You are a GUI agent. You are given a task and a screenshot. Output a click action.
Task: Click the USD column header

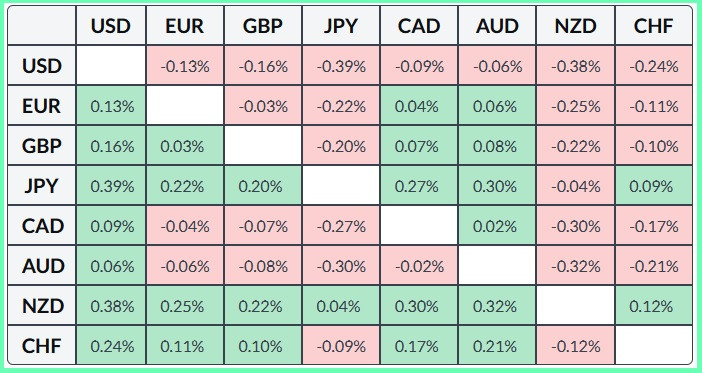111,26
